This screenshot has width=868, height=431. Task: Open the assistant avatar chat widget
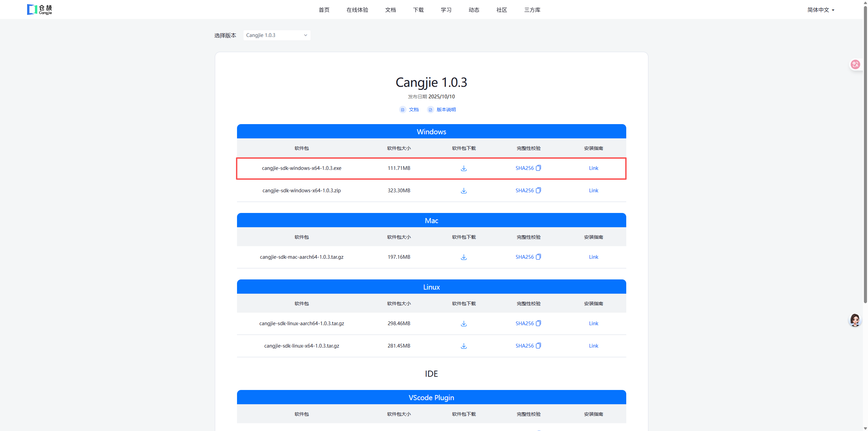pyautogui.click(x=855, y=320)
